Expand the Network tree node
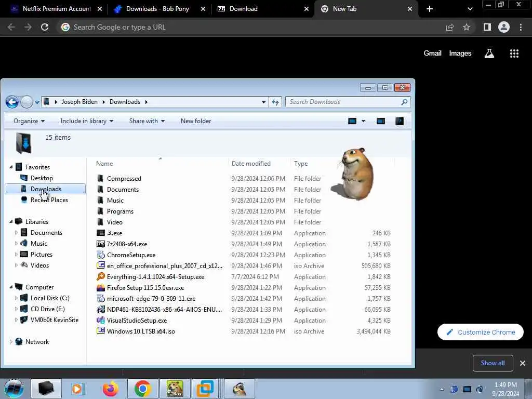This screenshot has height=399, width=532. [11, 342]
